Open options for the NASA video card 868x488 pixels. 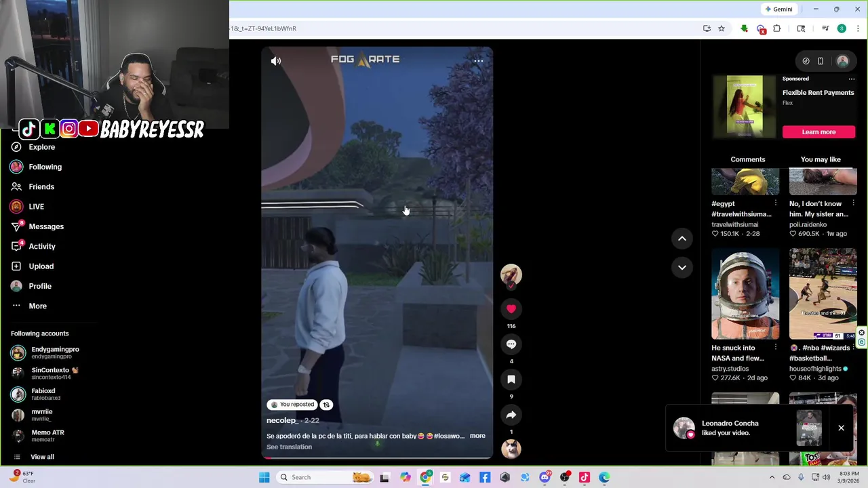pos(775,348)
